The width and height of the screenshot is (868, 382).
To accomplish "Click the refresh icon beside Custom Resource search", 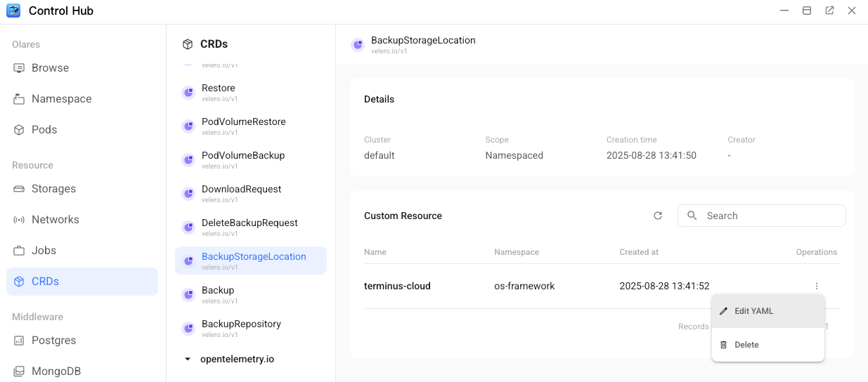I will click(x=658, y=216).
